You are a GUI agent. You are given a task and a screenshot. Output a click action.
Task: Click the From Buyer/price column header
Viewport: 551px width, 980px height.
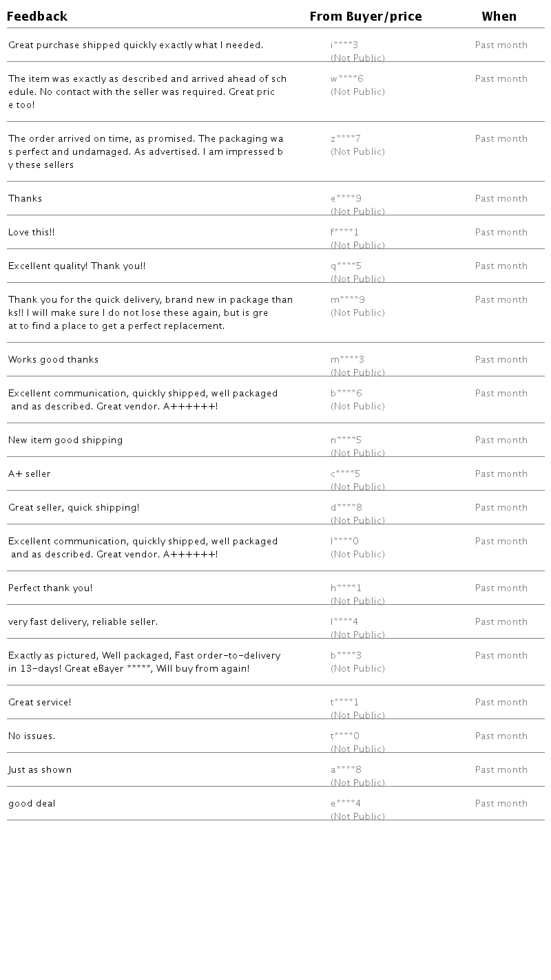pyautogui.click(x=366, y=17)
